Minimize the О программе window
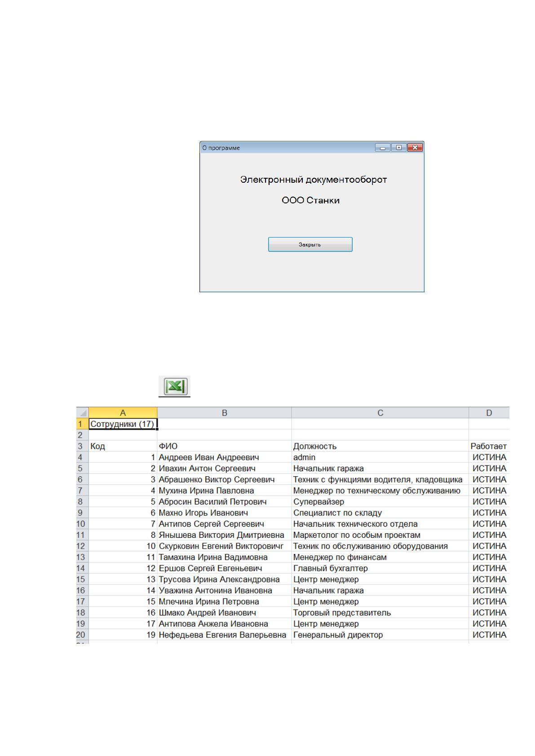 point(382,148)
